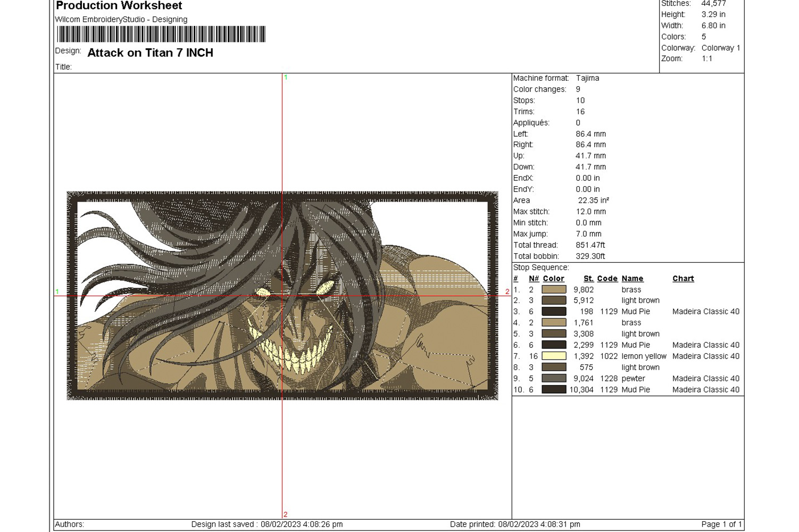Click the Up value 41.7 mm
This screenshot has height=532, width=799.
pyautogui.click(x=590, y=156)
